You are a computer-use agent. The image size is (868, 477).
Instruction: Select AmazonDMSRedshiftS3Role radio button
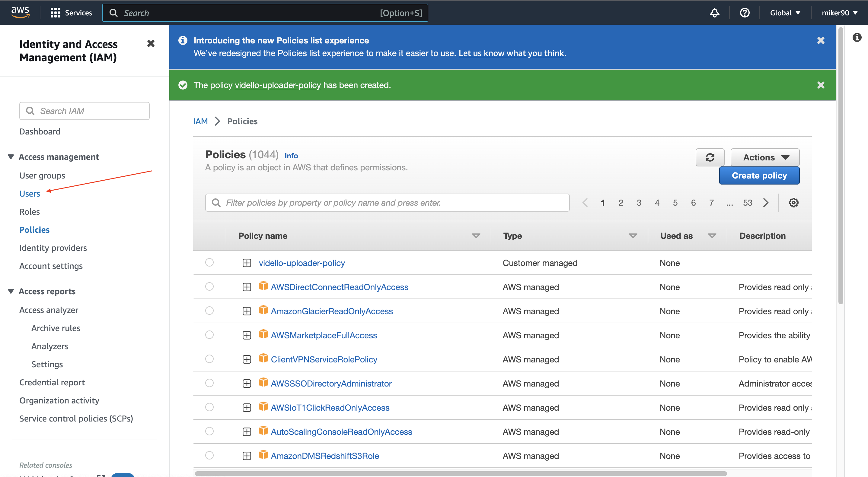click(209, 455)
